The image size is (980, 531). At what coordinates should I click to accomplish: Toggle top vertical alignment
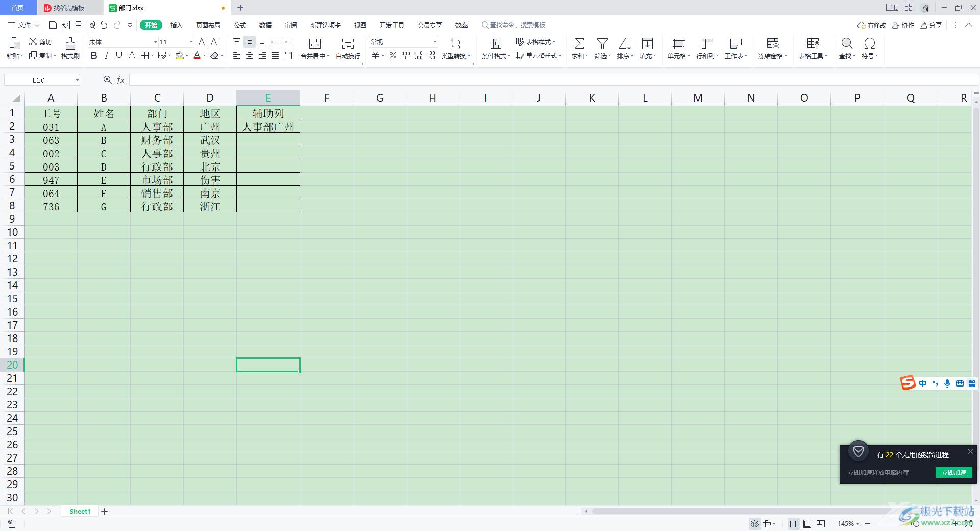(x=237, y=42)
